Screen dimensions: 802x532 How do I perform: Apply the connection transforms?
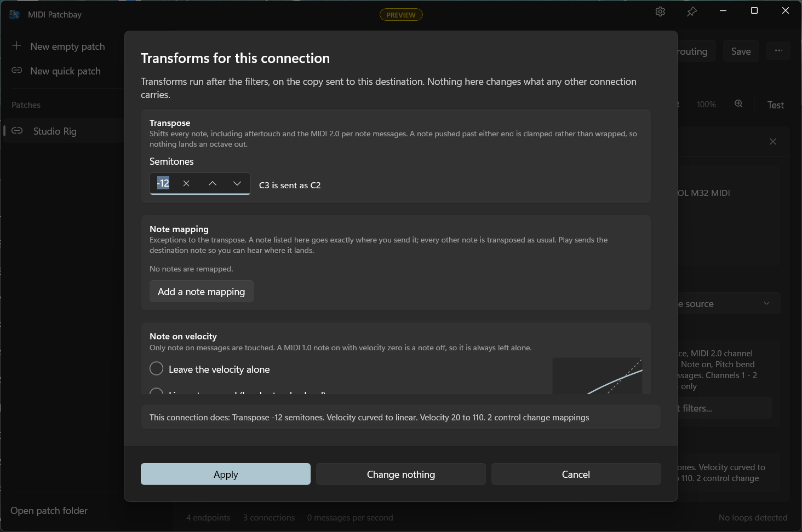pos(226,474)
